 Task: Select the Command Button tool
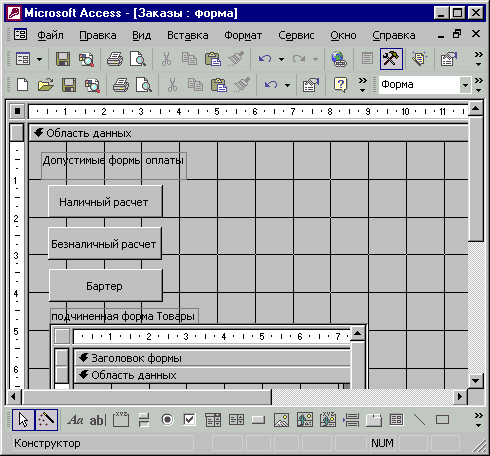click(258, 420)
